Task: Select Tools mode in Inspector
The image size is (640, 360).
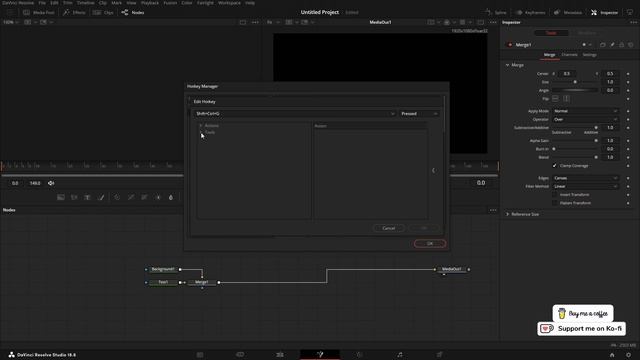Action: coord(551,33)
